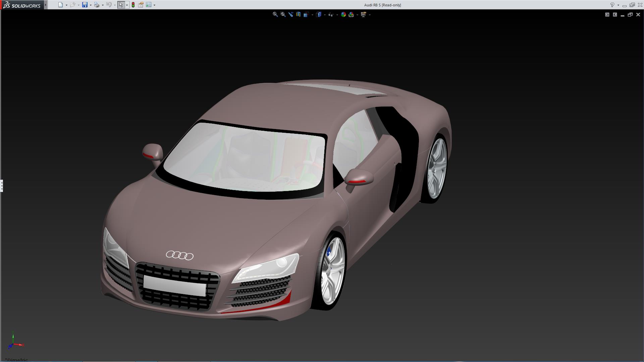
Task: Open the Save button dropdown arrow
Action: point(91,5)
